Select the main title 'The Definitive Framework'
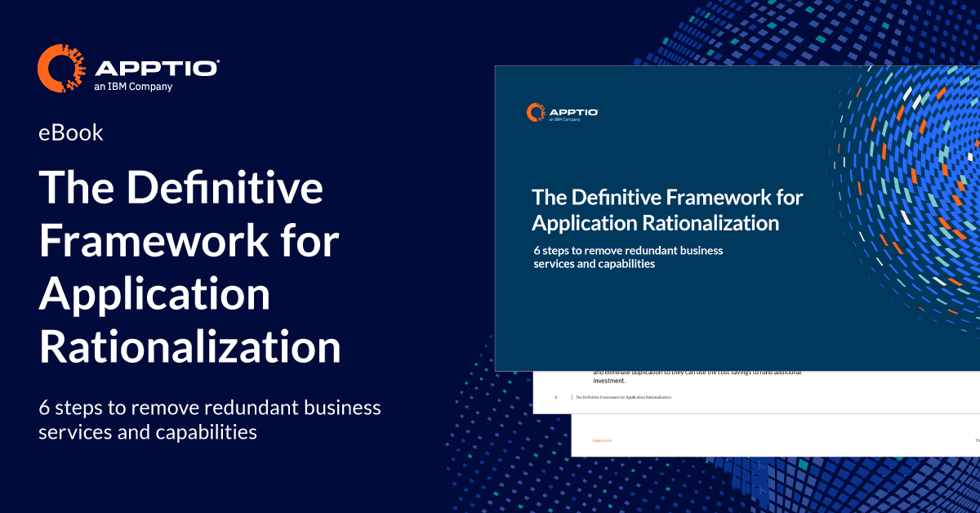The height and width of the screenshot is (513, 980). tap(180, 188)
